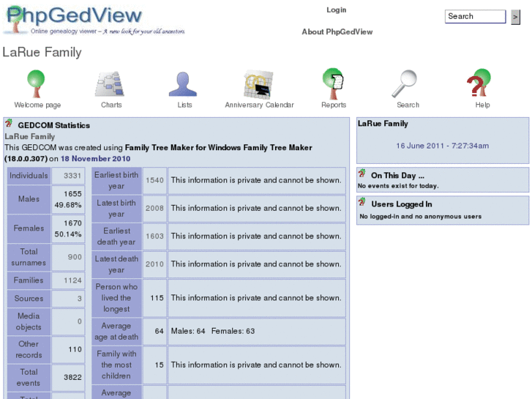Viewport: 532px width, 399px height.
Task: Click the Males count 1655
Action: coord(72,194)
